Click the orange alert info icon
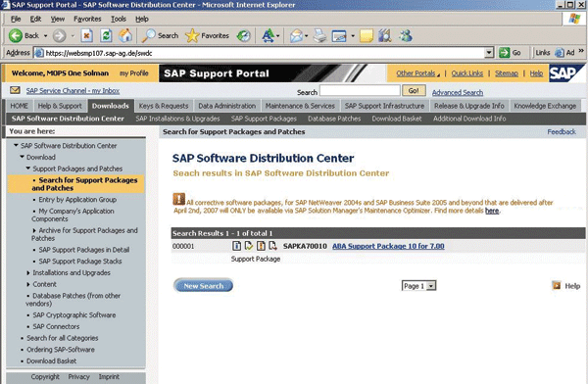Image resolution: width=588 pixels, height=384 pixels. [179, 199]
